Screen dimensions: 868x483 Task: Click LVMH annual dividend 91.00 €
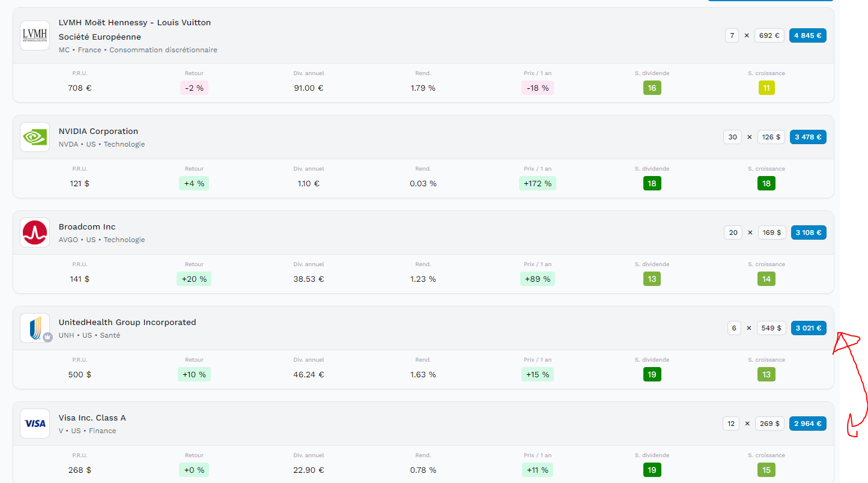click(x=309, y=88)
